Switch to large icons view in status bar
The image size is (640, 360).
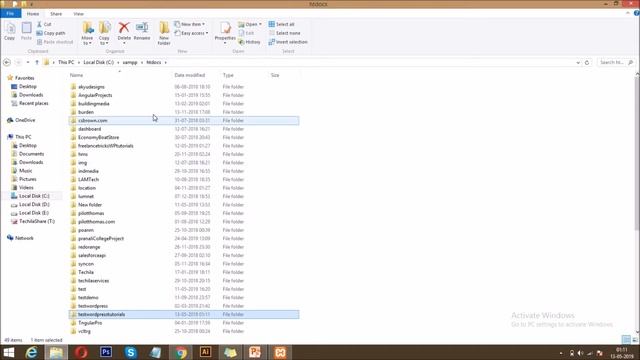point(635,340)
